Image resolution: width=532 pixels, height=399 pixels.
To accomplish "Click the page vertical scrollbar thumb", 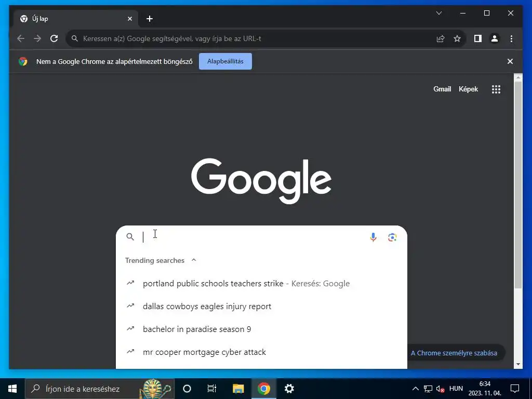I will click(x=518, y=185).
